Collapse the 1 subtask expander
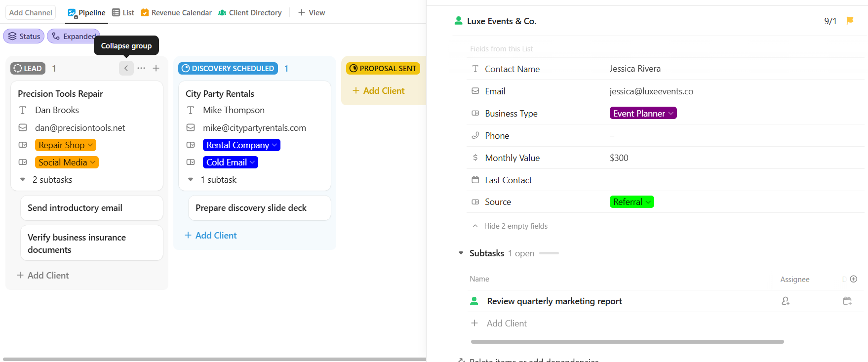This screenshot has height=362, width=868. tap(191, 179)
